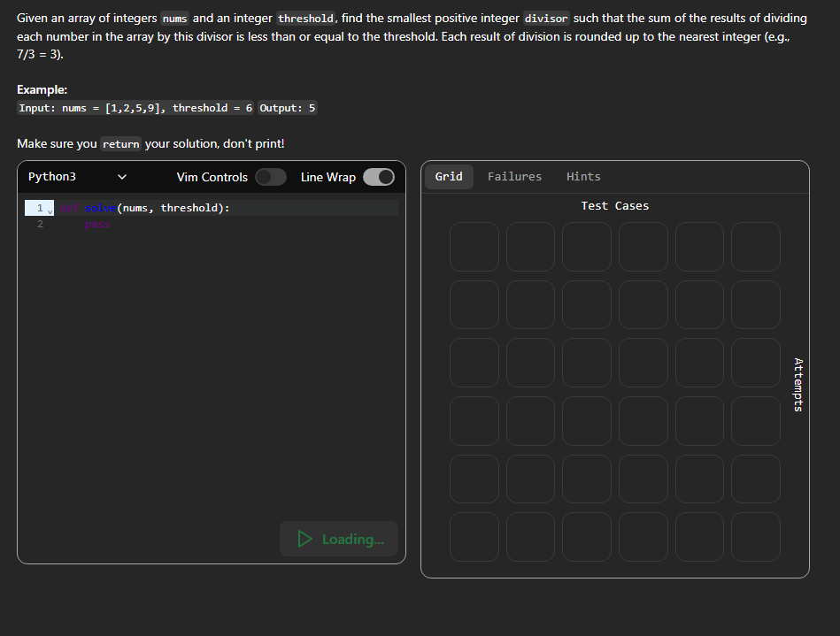Select the Grid tab
The width and height of the screenshot is (840, 636).
pos(449,176)
